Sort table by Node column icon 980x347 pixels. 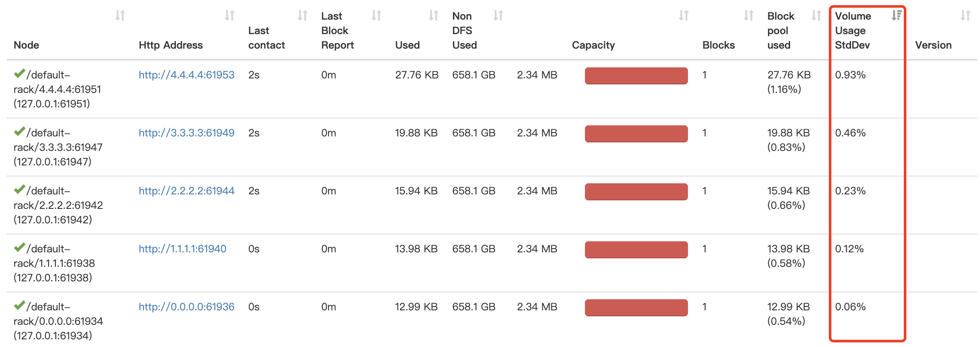pos(120,15)
